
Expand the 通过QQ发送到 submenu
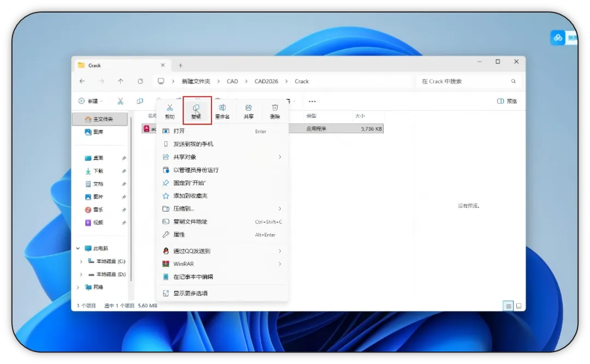click(280, 251)
